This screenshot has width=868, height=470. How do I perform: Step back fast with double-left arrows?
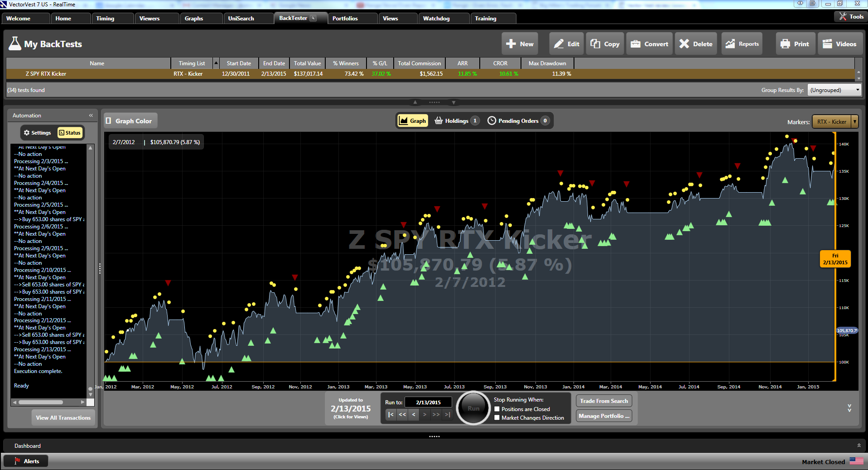[x=402, y=414]
